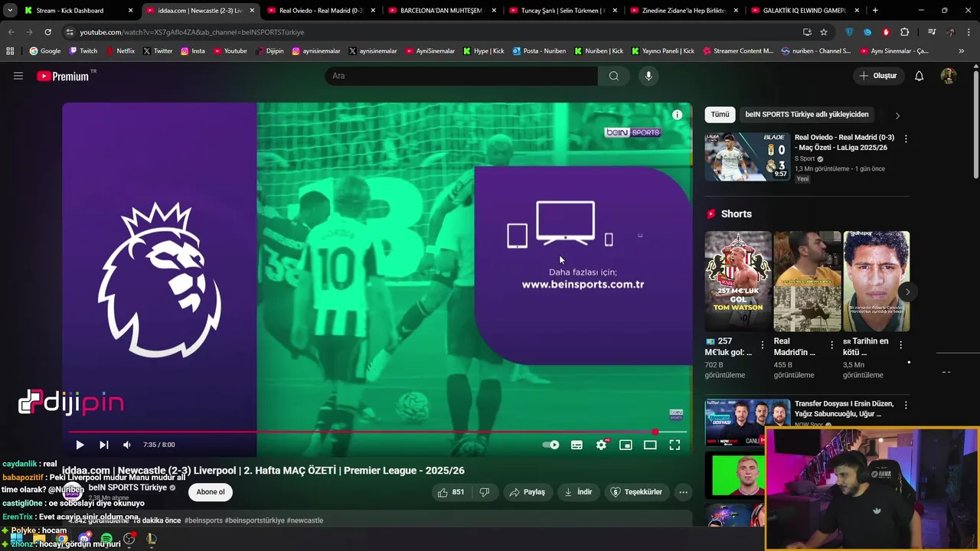
Task: Open Transfer Dosyası video thumbnail
Action: 747,422
